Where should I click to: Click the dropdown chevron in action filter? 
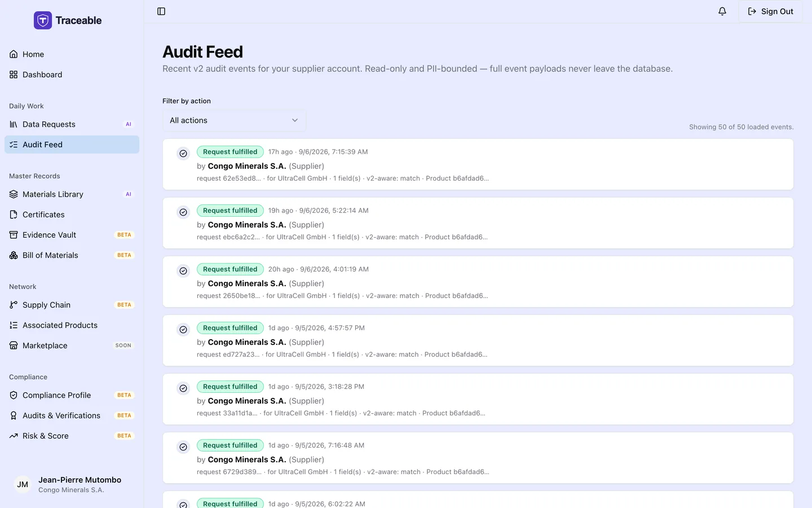click(294, 120)
